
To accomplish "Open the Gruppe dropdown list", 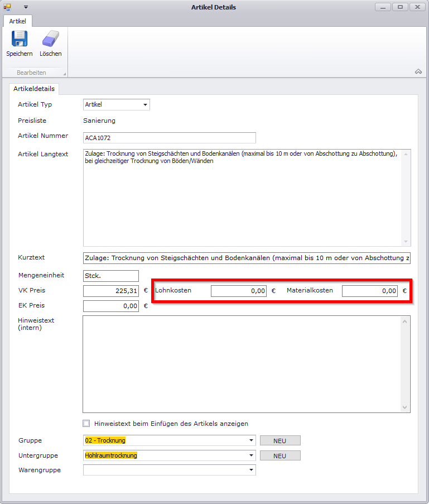I will coord(250,441).
